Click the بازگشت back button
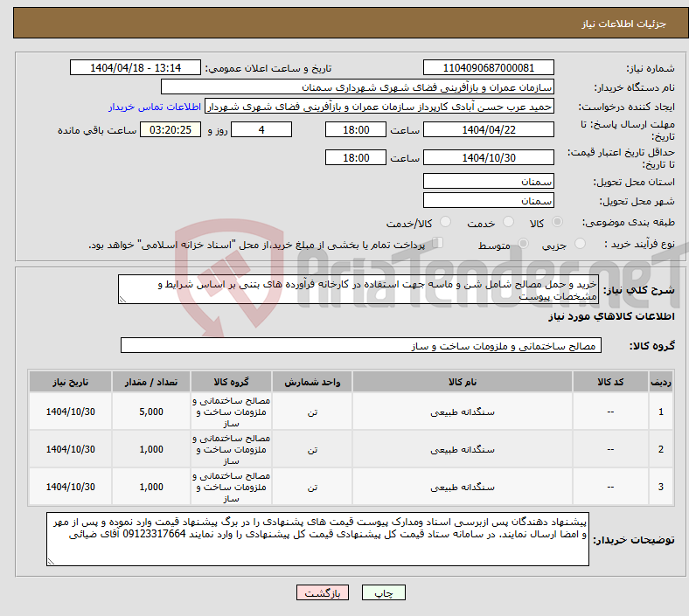Screen dimensions: 689x616 [323, 592]
